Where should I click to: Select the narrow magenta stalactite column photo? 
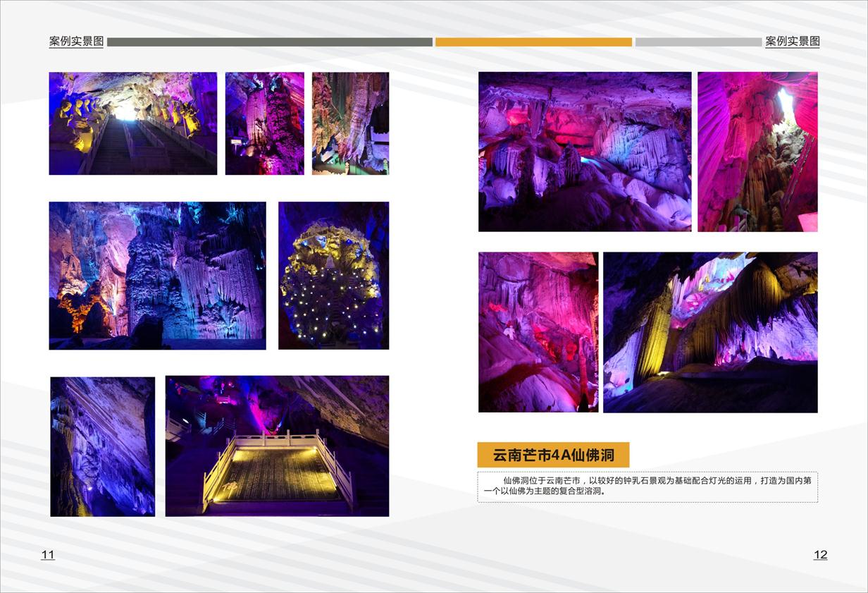click(265, 123)
